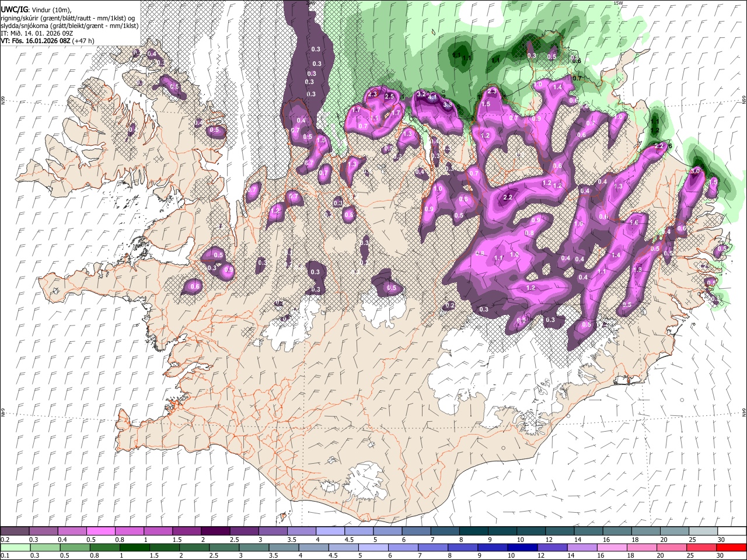Click the 'IT: Mið. 14. 01. 2026 09Z' initial time line
Screen dimensions: 747x560
[37, 33]
